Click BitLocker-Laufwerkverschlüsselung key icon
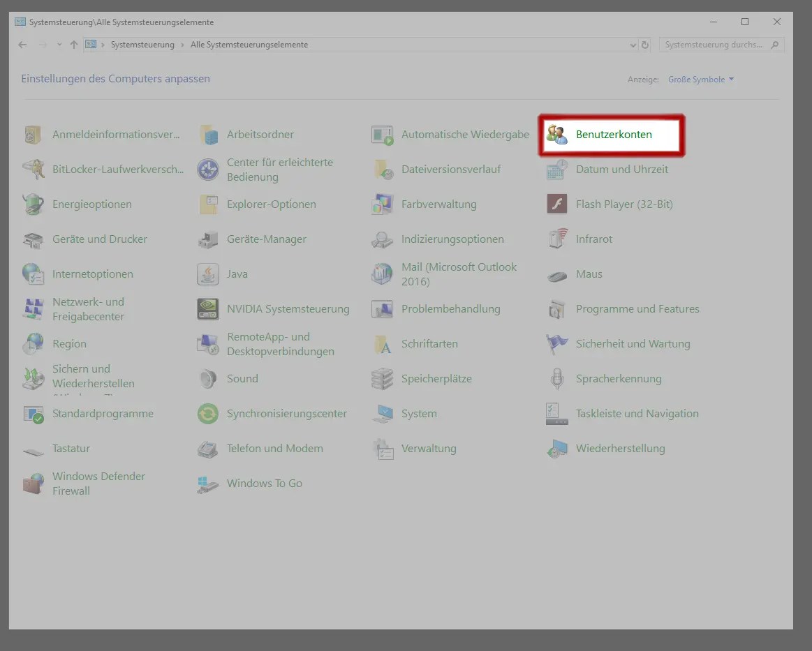The height and width of the screenshot is (651, 812). [33, 170]
